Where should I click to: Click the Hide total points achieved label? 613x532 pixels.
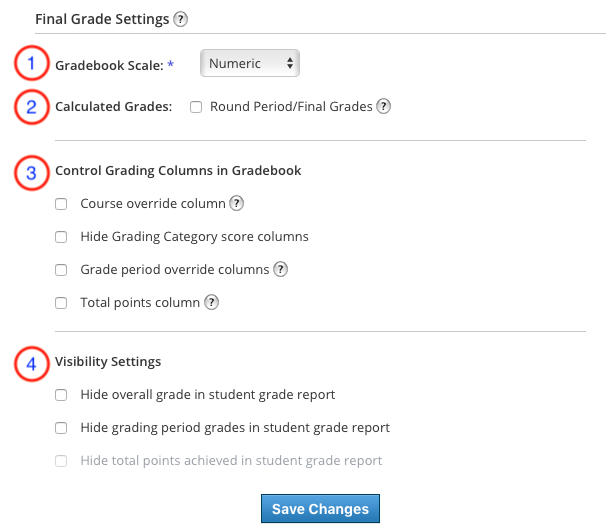(231, 461)
